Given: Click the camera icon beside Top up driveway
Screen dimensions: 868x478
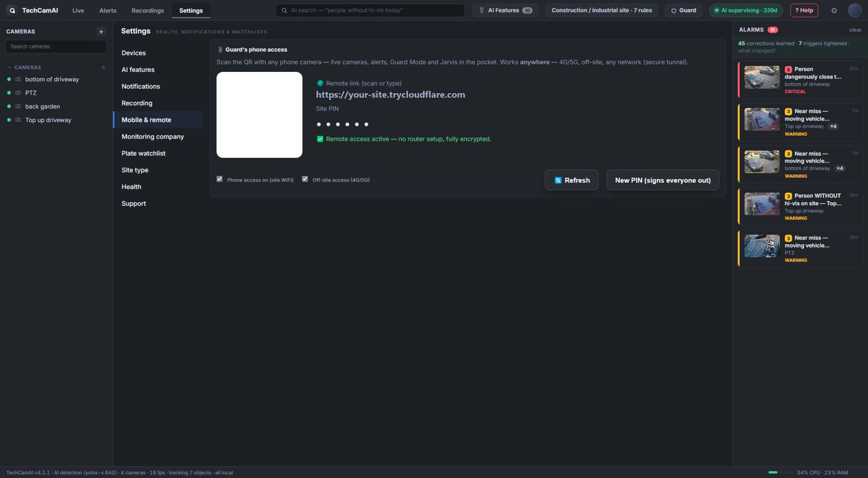Looking at the screenshot, I should (18, 120).
